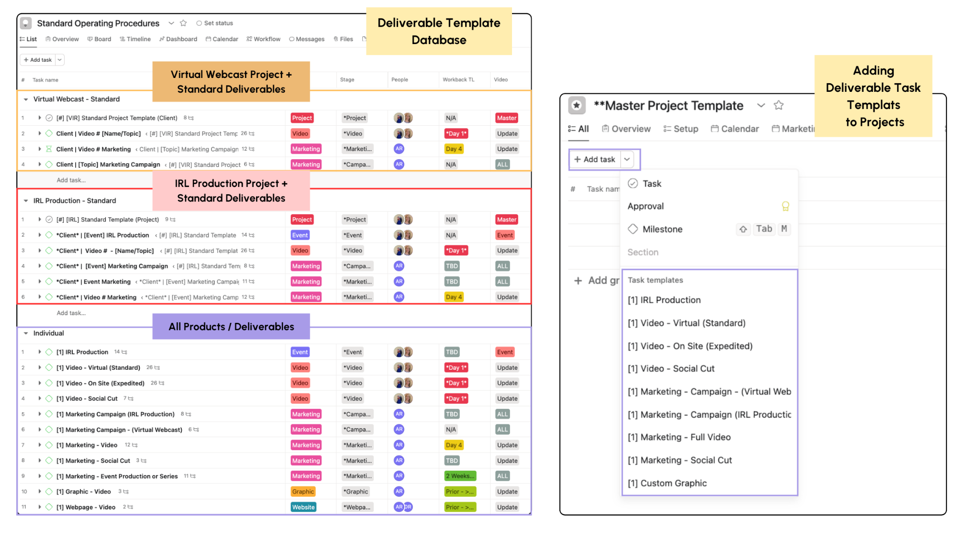Collapse the Virtual Webcast - Standard section
The image size is (980, 551).
26,99
